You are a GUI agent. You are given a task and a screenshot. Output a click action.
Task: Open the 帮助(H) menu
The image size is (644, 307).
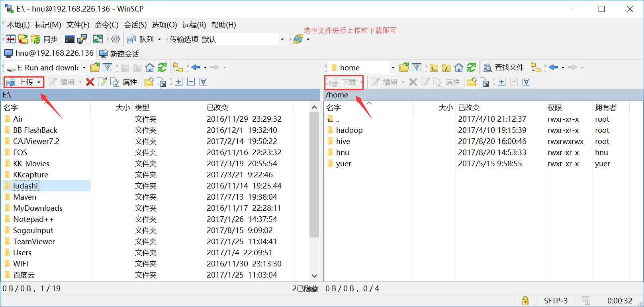224,25
